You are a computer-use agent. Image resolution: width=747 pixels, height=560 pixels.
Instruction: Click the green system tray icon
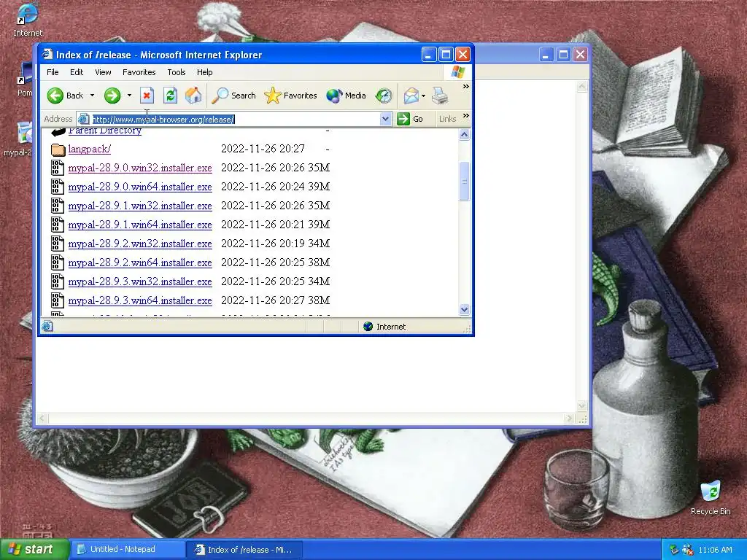click(673, 550)
